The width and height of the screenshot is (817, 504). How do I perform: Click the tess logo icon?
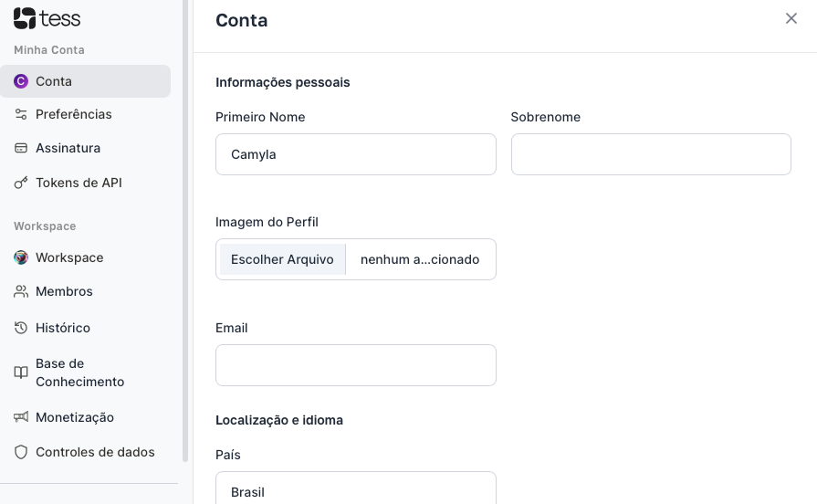click(25, 18)
